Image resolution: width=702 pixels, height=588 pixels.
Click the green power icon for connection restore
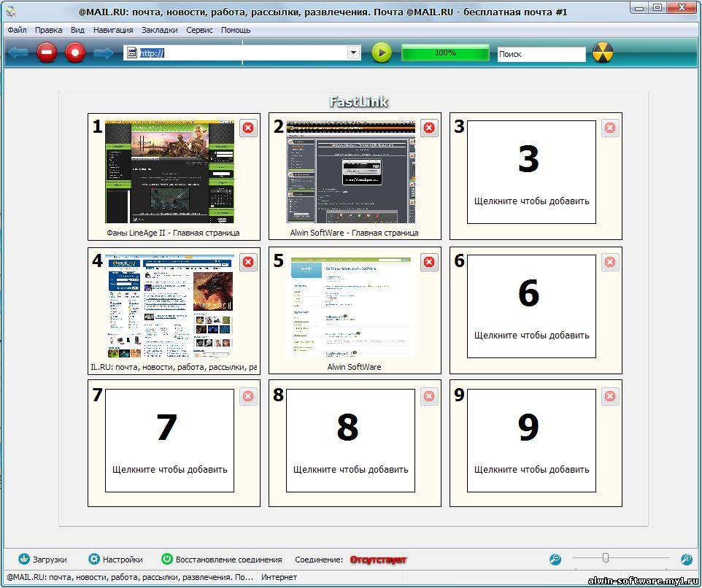[166, 559]
